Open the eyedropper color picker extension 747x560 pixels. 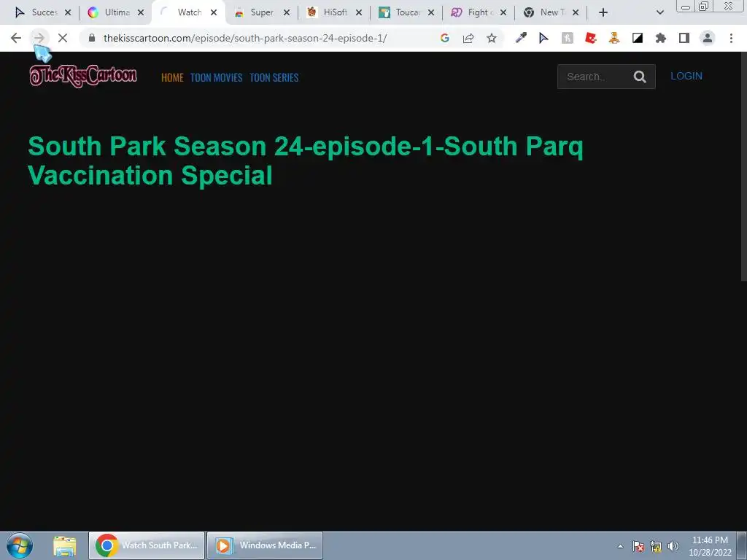pyautogui.click(x=521, y=38)
